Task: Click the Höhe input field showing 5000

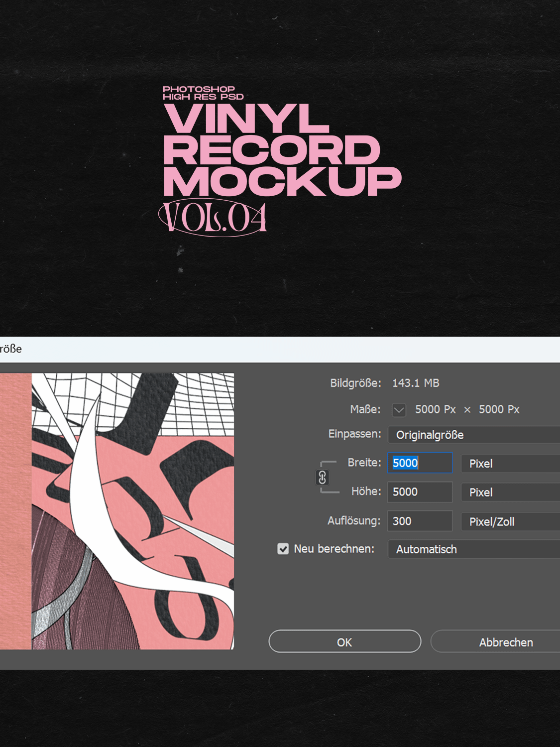Action: click(420, 492)
